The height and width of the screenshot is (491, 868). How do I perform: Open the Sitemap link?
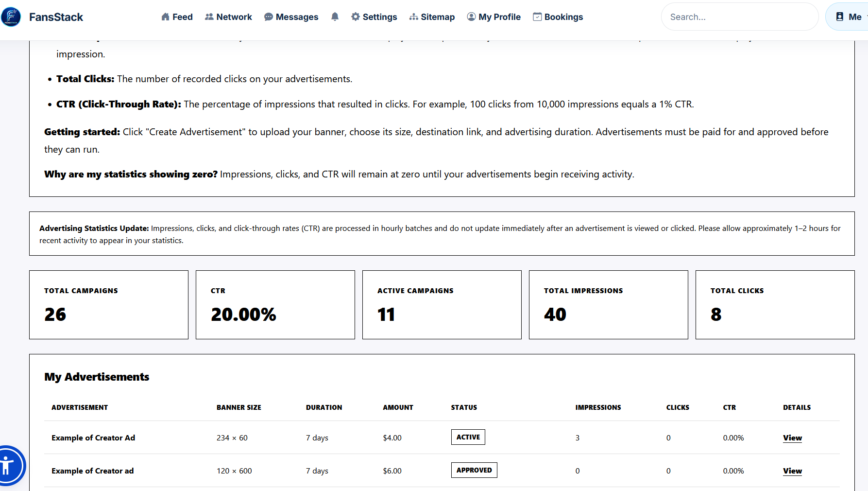(x=432, y=17)
